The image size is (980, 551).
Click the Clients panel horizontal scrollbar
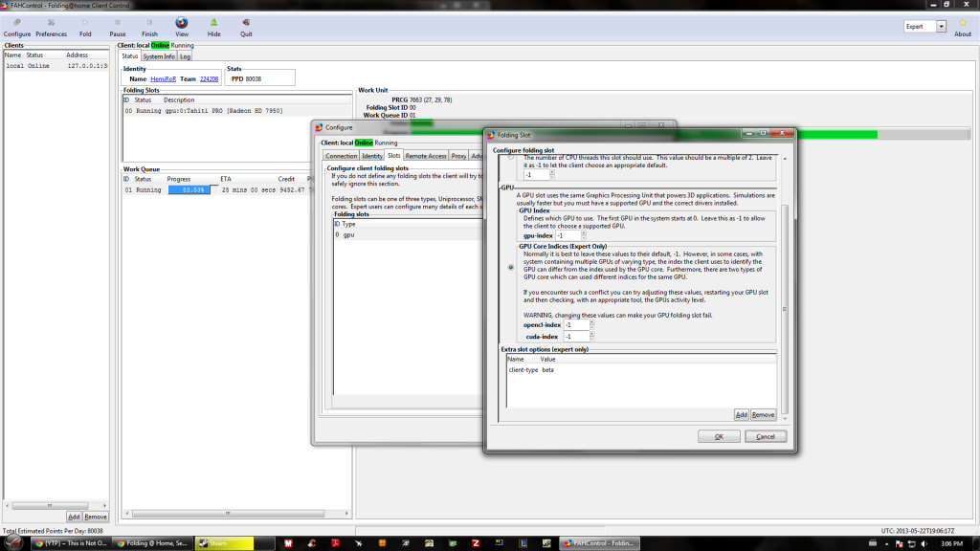tap(50, 505)
